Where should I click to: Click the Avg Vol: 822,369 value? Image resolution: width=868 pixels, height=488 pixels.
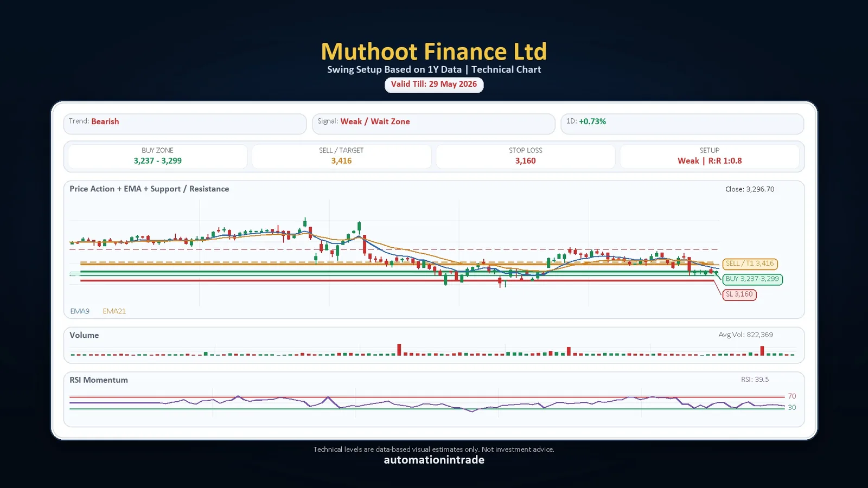pos(746,335)
